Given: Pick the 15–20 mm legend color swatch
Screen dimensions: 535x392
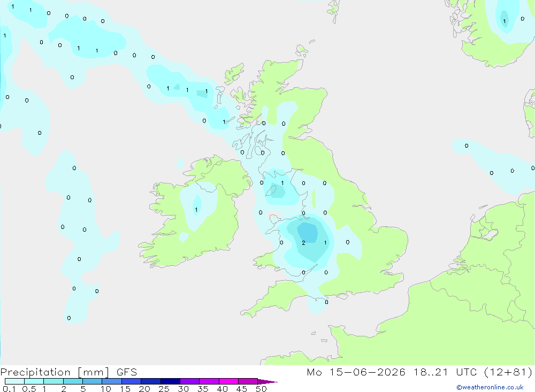Looking at the screenshot, I should coord(132,381).
